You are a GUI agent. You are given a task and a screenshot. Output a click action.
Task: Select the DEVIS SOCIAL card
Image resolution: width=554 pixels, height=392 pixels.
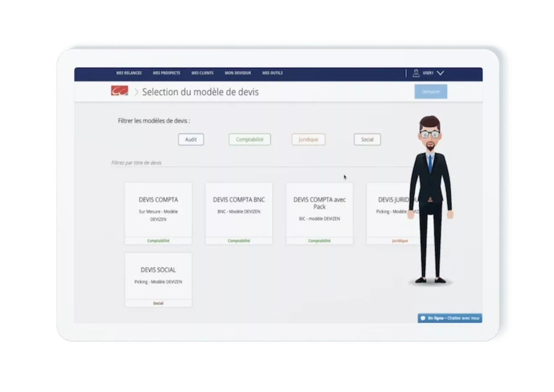click(x=158, y=280)
